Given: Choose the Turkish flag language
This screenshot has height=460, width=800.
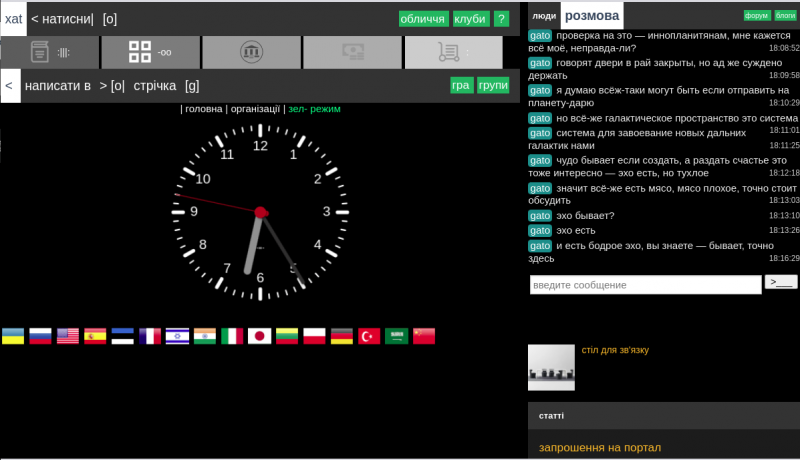Looking at the screenshot, I should [370, 336].
